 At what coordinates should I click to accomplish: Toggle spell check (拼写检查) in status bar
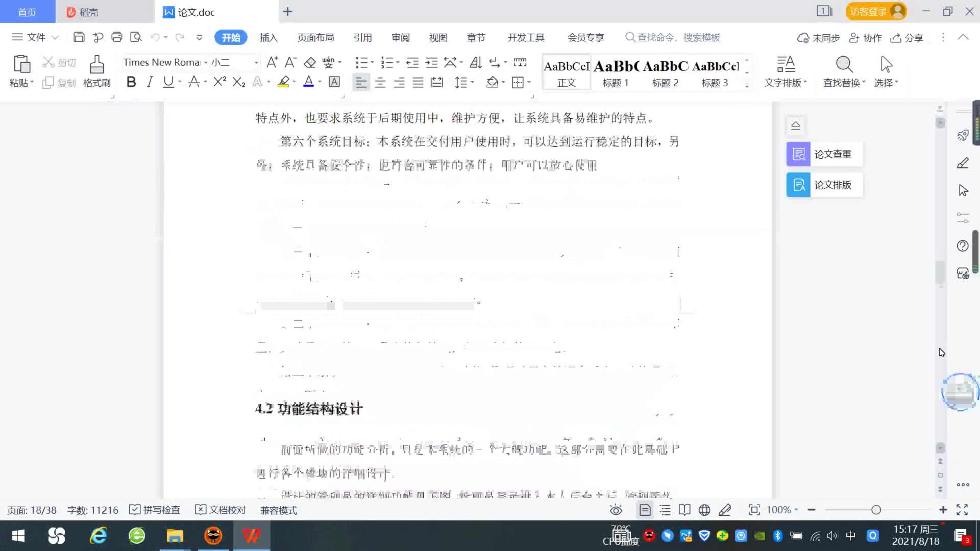pyautogui.click(x=154, y=510)
